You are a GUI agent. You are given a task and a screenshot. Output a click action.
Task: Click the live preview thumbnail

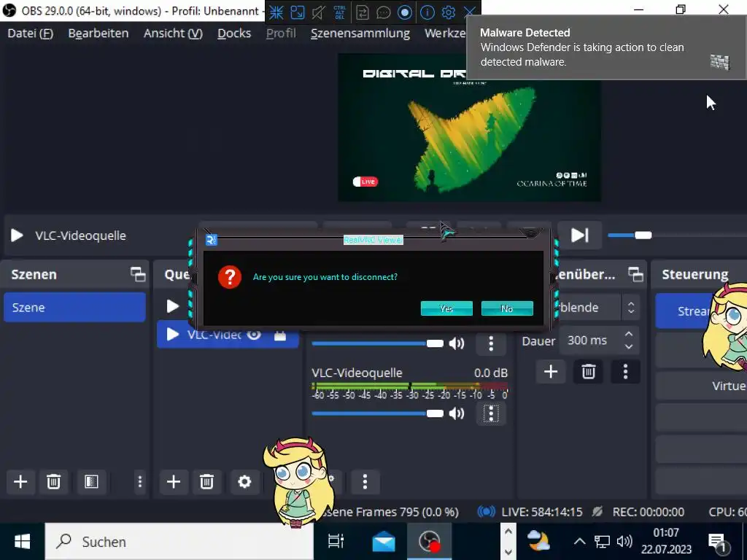click(469, 127)
